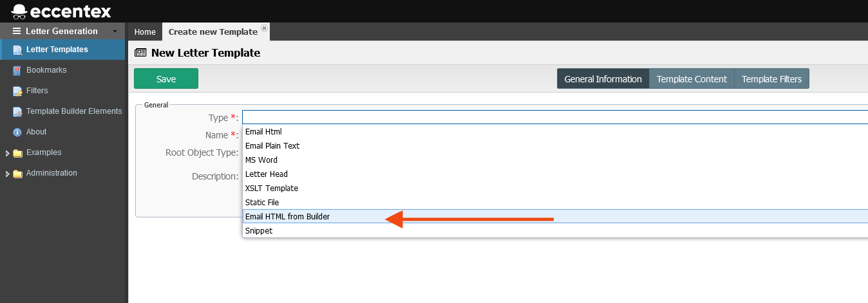Select the Filters sidebar icon

pos(17,91)
